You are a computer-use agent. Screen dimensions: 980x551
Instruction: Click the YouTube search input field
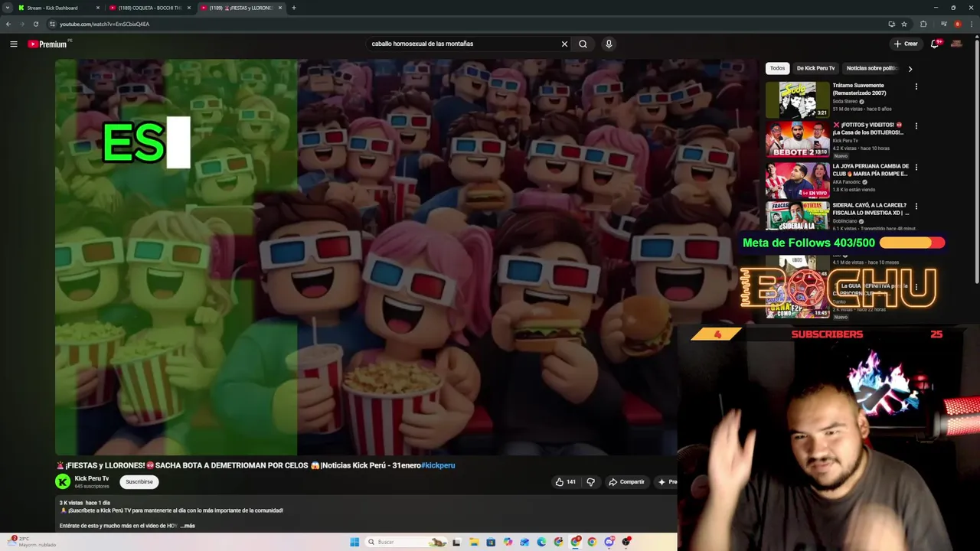click(x=463, y=44)
